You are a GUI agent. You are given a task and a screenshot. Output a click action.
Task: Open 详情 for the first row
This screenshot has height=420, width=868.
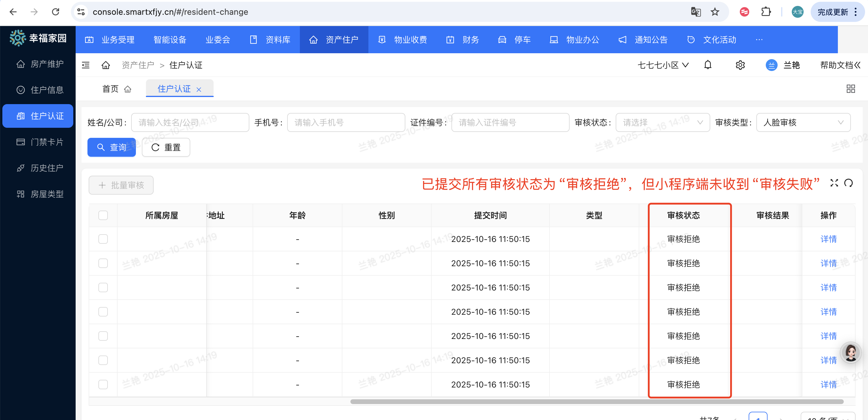pos(828,239)
